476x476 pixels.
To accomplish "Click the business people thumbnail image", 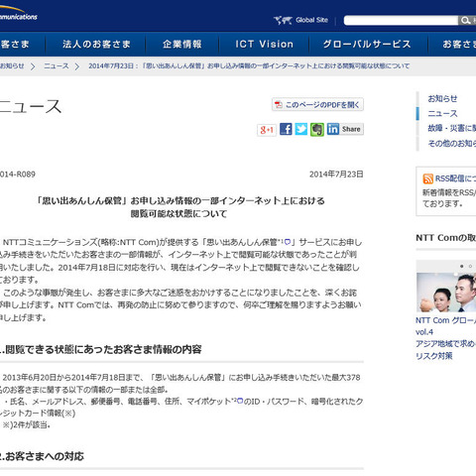I will (x=446, y=293).
